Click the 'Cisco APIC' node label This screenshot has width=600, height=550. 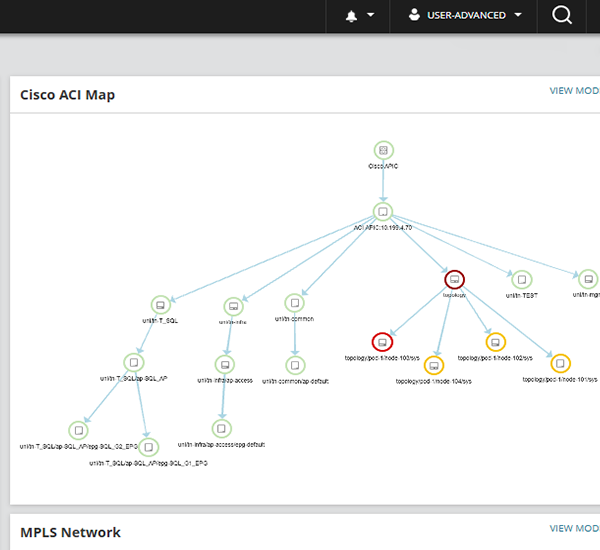pos(383,166)
